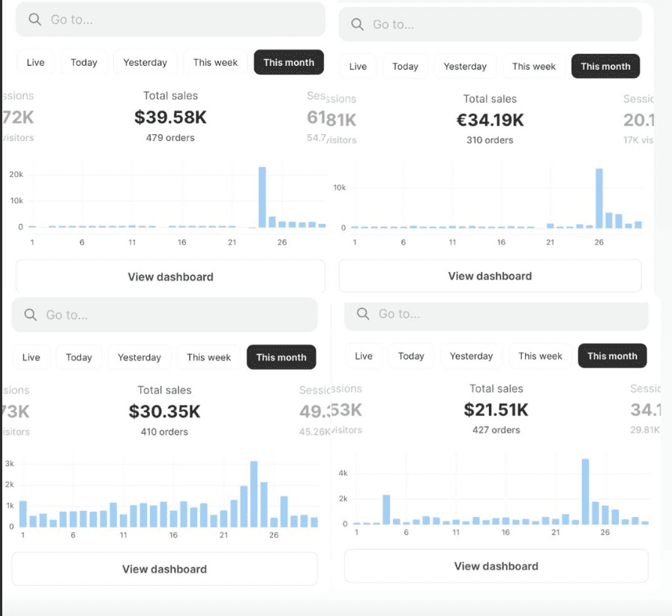Click the tallest bar in the $39.58K chart

coord(262,197)
